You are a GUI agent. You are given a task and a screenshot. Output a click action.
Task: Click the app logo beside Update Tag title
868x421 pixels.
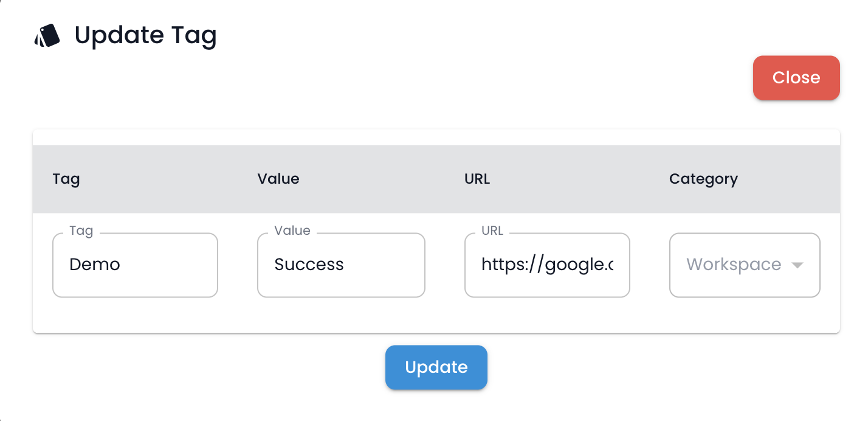tap(46, 35)
